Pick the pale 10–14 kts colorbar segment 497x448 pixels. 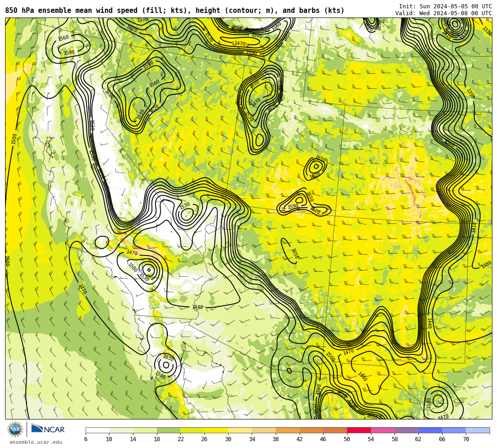coord(121,430)
